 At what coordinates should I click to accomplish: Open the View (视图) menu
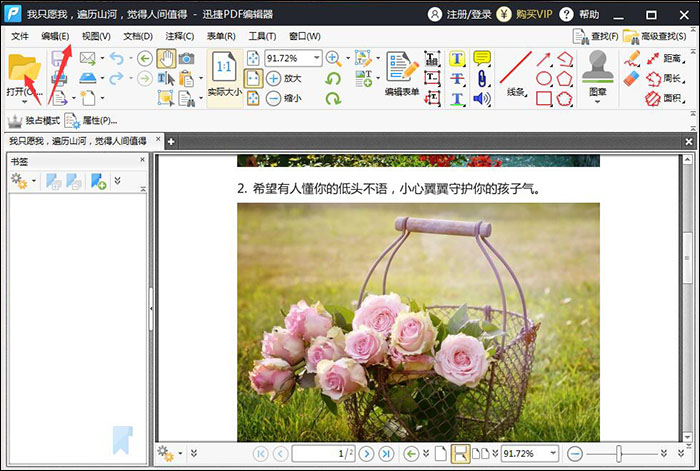coord(96,36)
